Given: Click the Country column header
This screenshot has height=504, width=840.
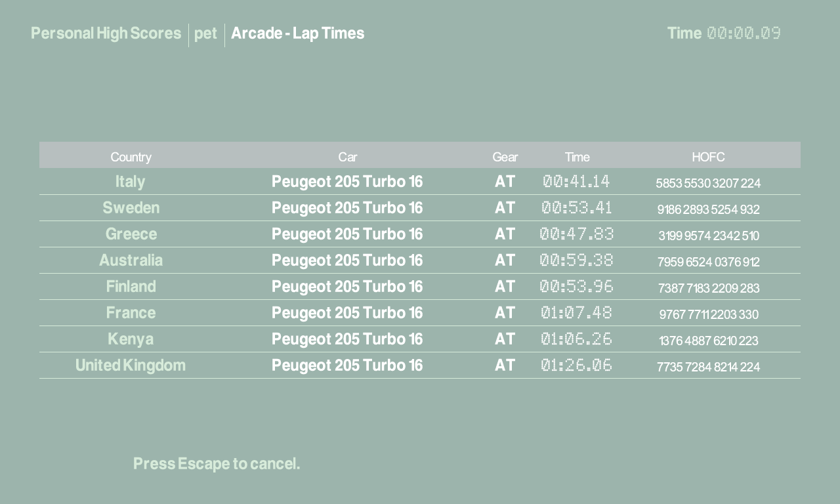Looking at the screenshot, I should pos(131,157).
